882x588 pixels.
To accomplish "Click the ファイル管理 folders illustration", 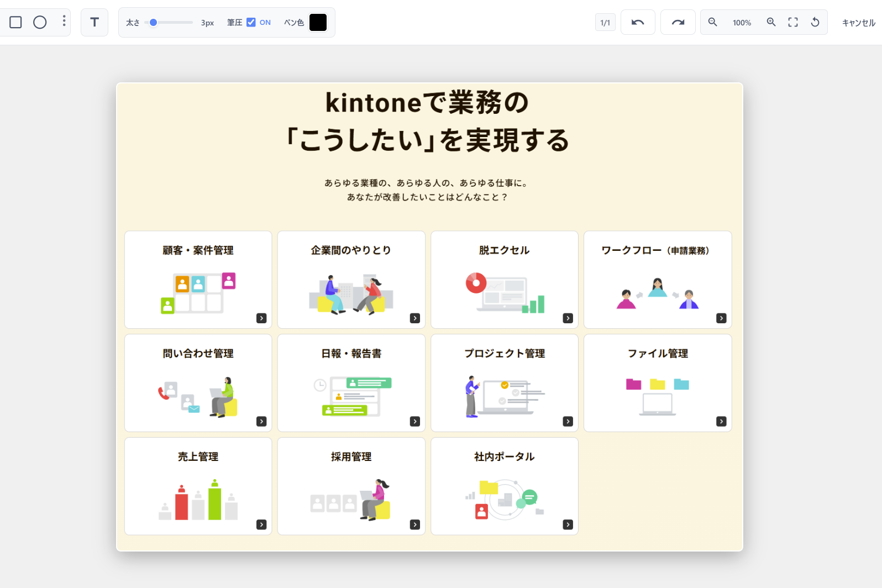I will tap(658, 397).
